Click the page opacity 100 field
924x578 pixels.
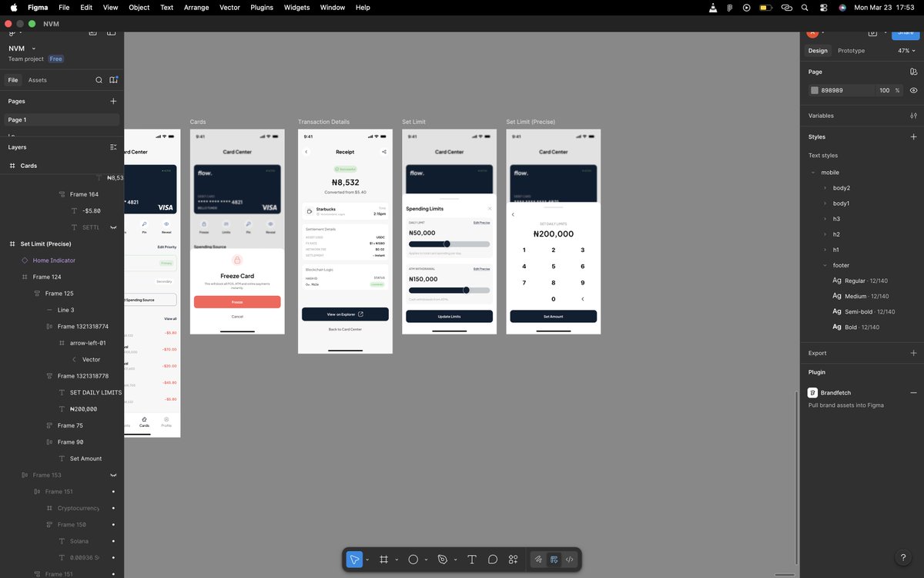(885, 90)
